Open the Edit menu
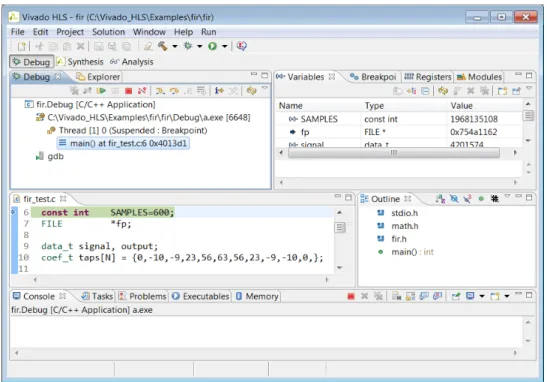 [40, 32]
